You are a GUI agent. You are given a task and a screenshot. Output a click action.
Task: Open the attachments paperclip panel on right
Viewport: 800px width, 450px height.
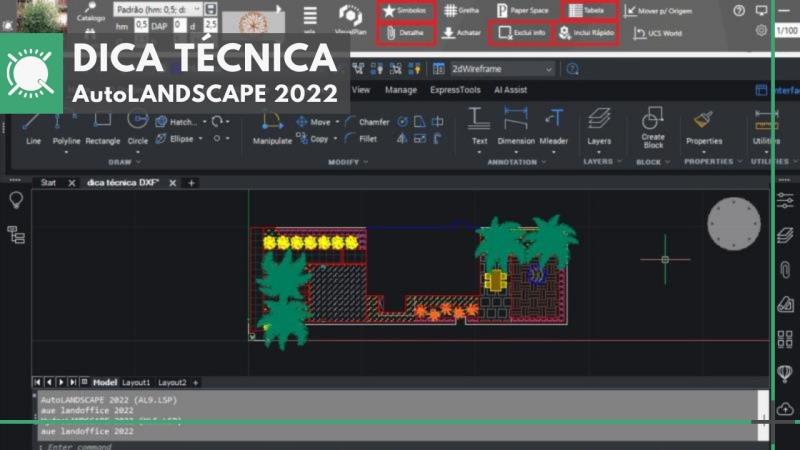pos(785,269)
